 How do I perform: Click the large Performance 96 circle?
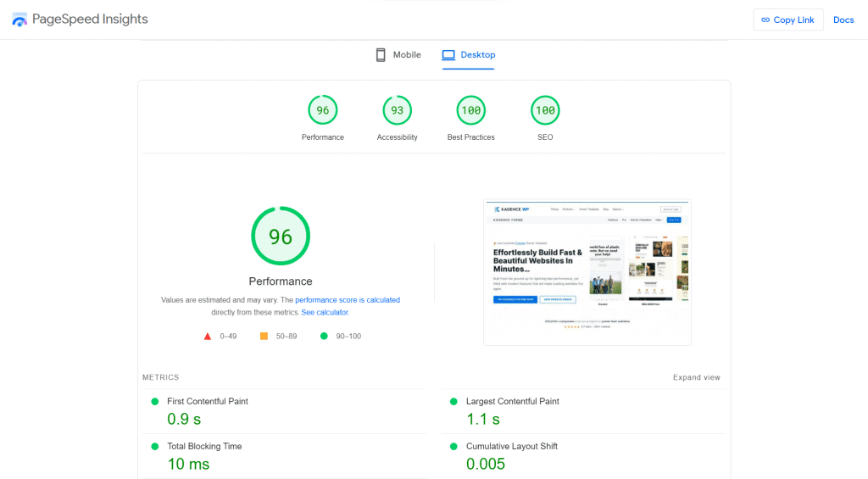tap(281, 237)
